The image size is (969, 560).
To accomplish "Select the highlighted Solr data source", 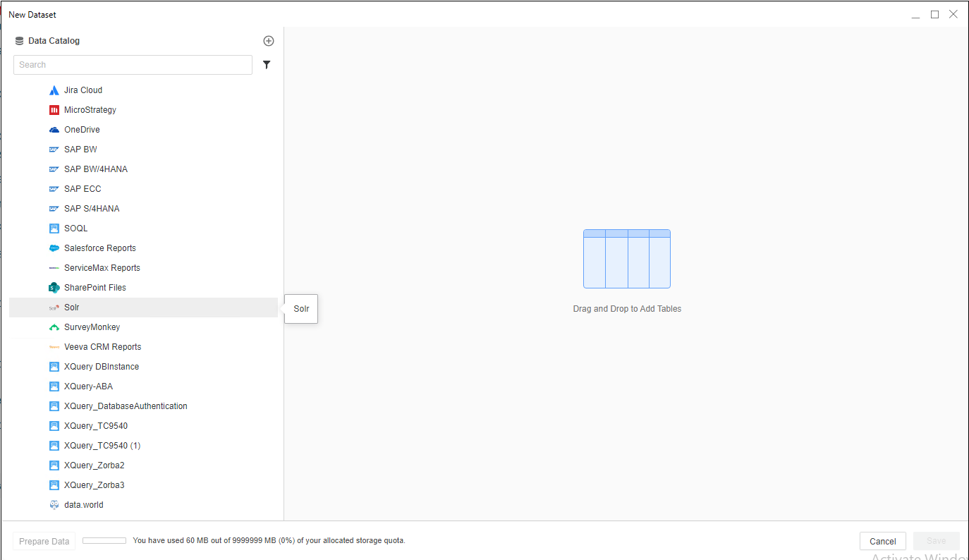I will click(x=143, y=308).
